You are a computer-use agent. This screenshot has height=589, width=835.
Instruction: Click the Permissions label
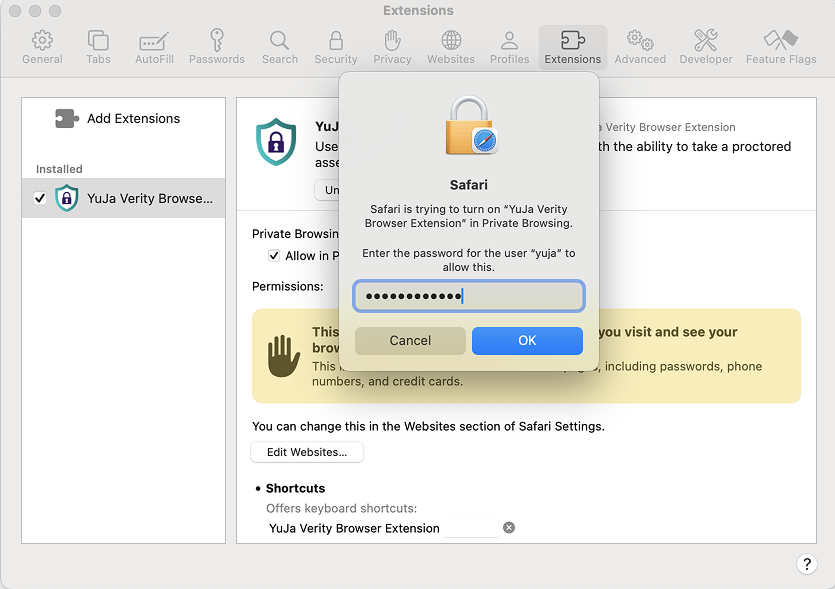click(x=288, y=287)
